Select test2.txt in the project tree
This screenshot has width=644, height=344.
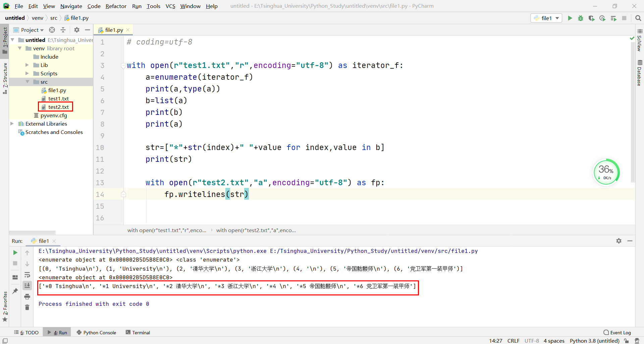58,107
